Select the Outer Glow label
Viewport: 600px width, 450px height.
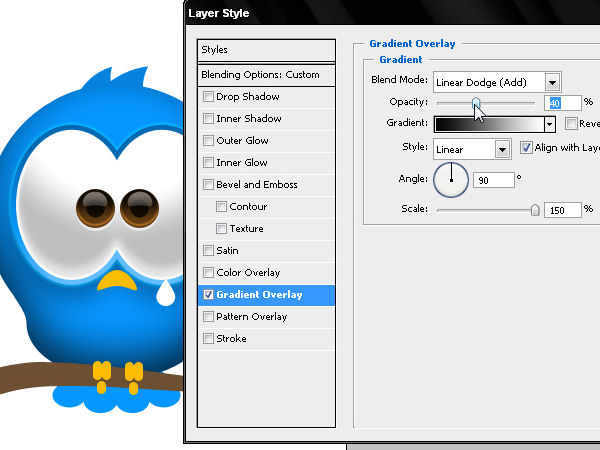click(242, 140)
